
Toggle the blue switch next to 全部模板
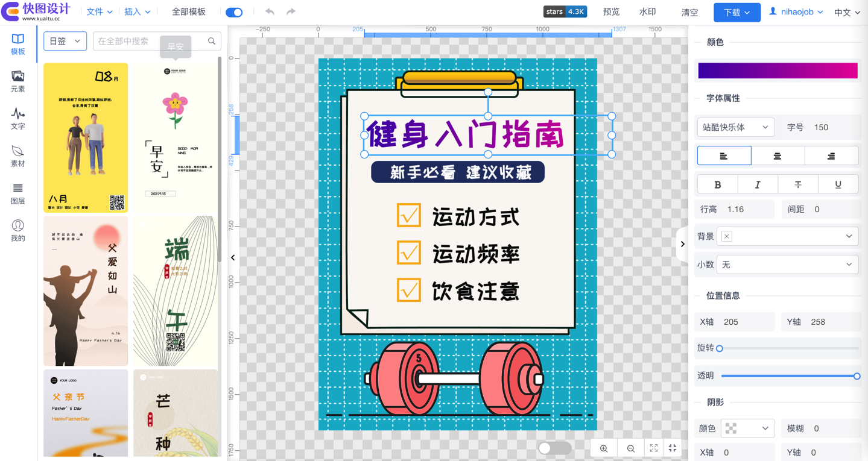[x=234, y=11]
